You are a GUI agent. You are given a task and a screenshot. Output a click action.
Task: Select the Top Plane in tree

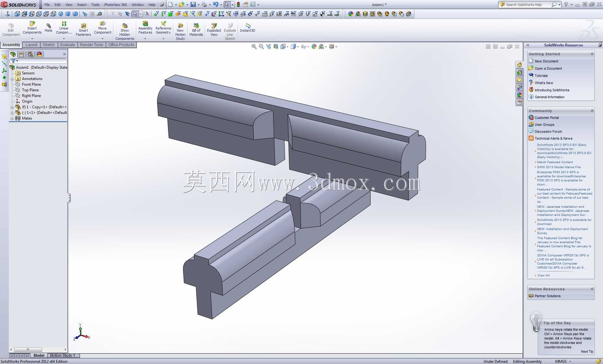30,90
